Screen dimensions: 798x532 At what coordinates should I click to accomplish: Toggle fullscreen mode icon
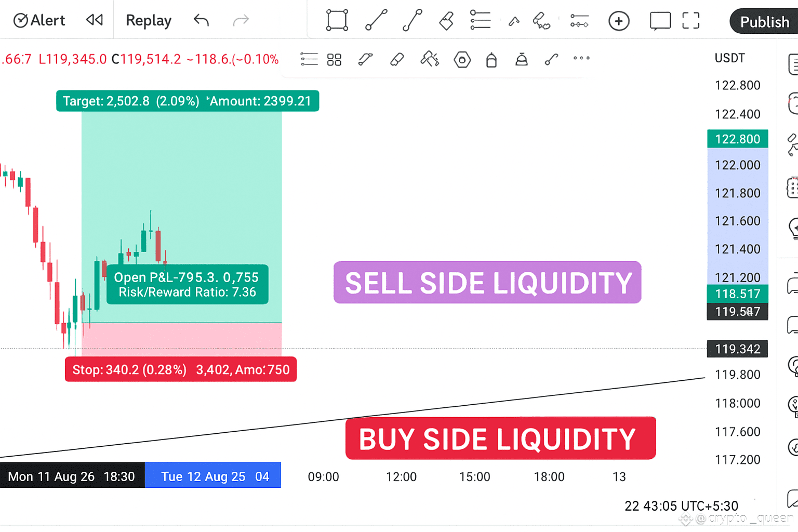pos(691,21)
